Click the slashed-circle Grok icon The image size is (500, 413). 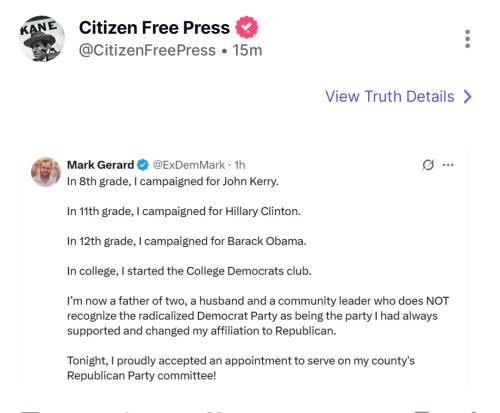(428, 165)
